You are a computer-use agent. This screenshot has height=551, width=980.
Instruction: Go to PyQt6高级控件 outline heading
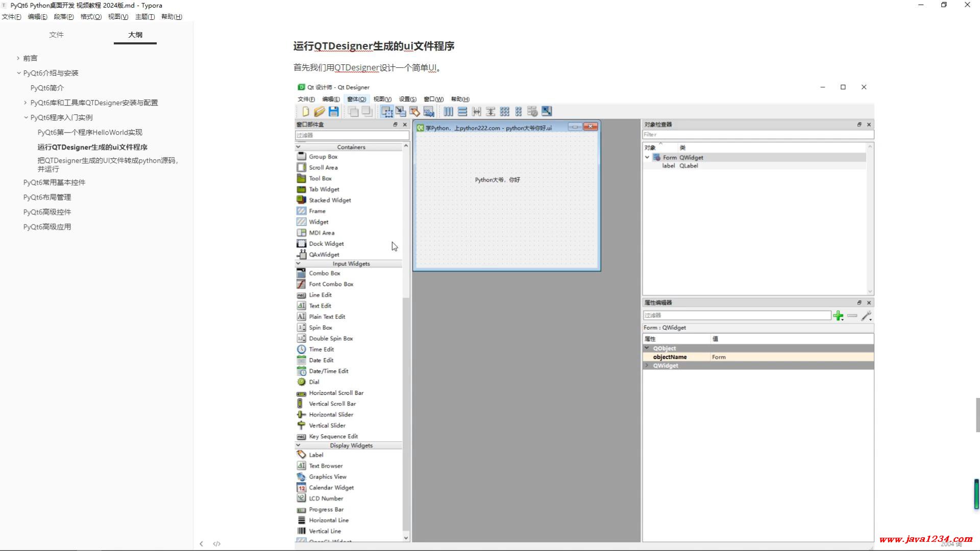point(47,212)
